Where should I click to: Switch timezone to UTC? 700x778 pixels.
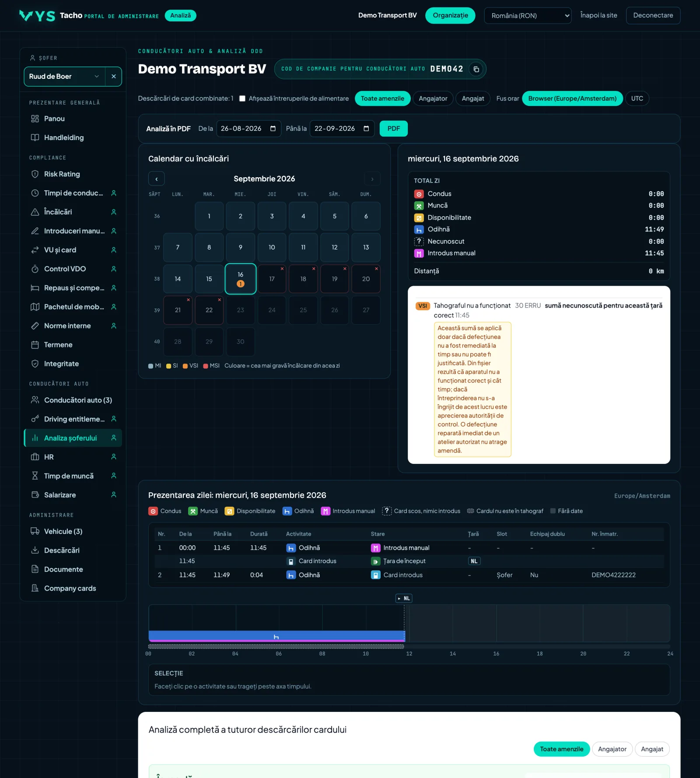637,98
